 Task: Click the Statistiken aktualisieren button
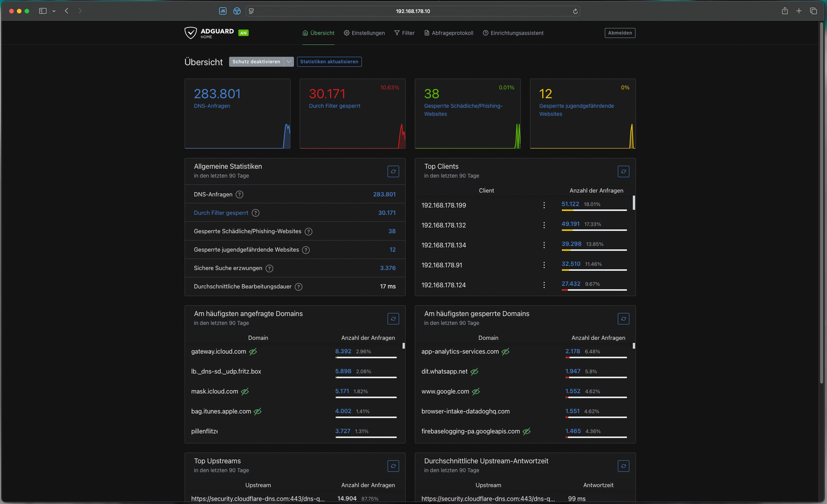tap(329, 62)
